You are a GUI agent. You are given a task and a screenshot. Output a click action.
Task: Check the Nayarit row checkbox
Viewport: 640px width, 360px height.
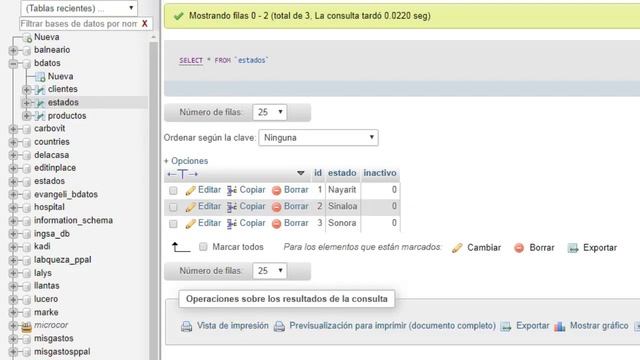(x=173, y=190)
